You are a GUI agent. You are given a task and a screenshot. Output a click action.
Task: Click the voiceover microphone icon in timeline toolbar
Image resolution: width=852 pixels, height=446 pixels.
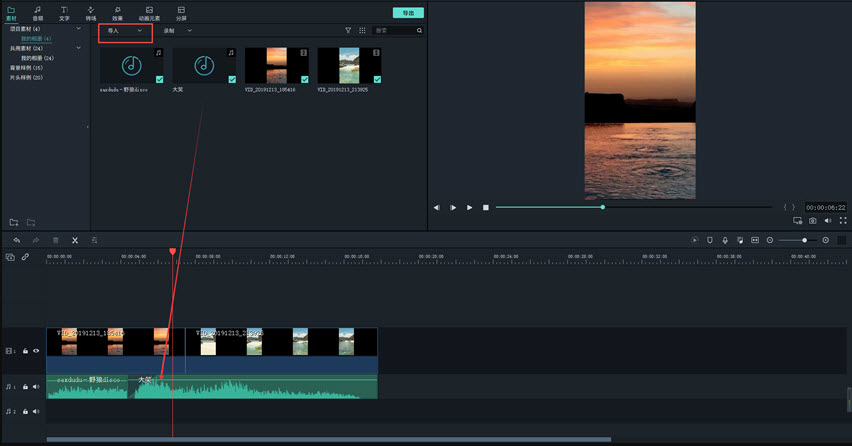pyautogui.click(x=724, y=240)
